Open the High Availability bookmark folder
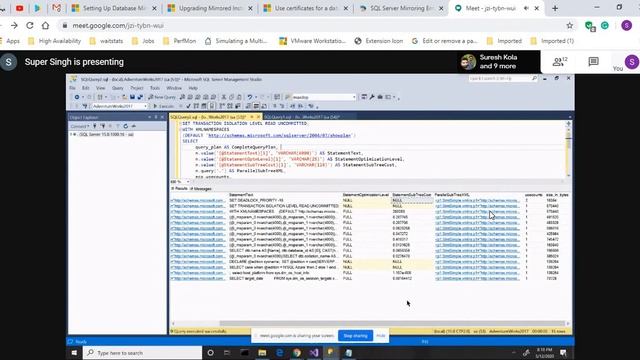The width and height of the screenshot is (640, 360). [x=55, y=41]
